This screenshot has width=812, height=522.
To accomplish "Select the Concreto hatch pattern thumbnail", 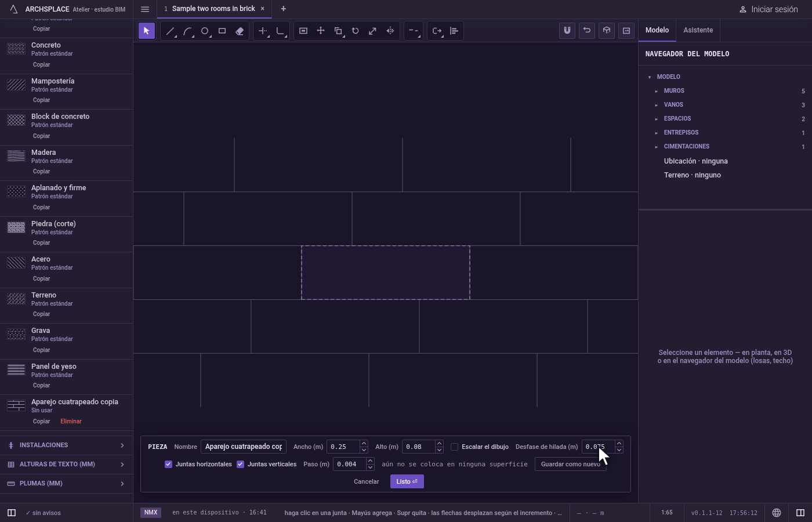I will pyautogui.click(x=16, y=49).
